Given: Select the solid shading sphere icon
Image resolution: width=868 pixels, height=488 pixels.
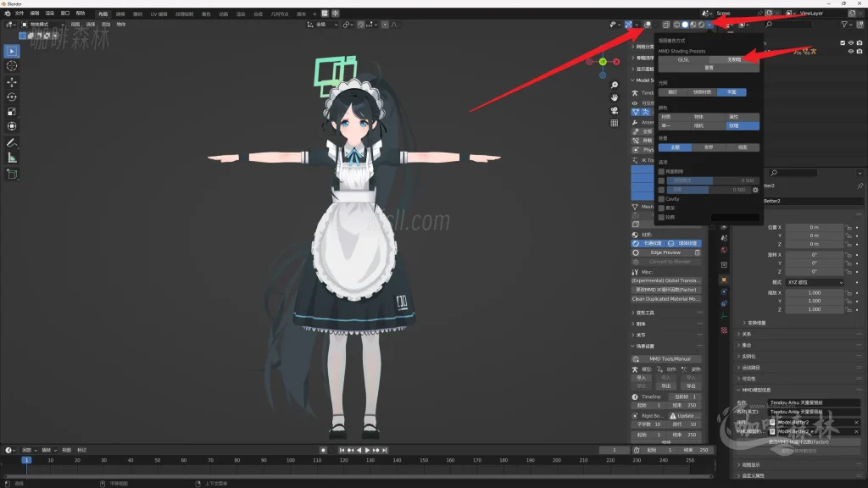Looking at the screenshot, I should [685, 25].
